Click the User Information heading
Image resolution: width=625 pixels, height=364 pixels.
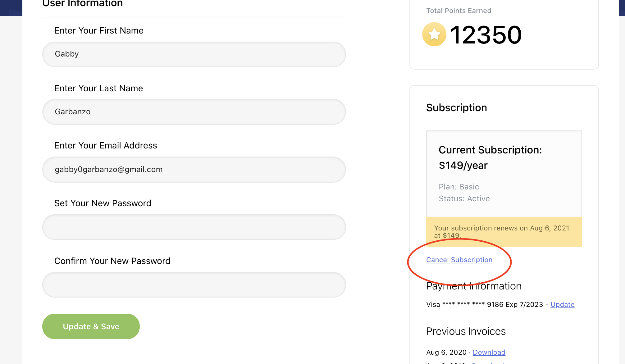pos(82,4)
